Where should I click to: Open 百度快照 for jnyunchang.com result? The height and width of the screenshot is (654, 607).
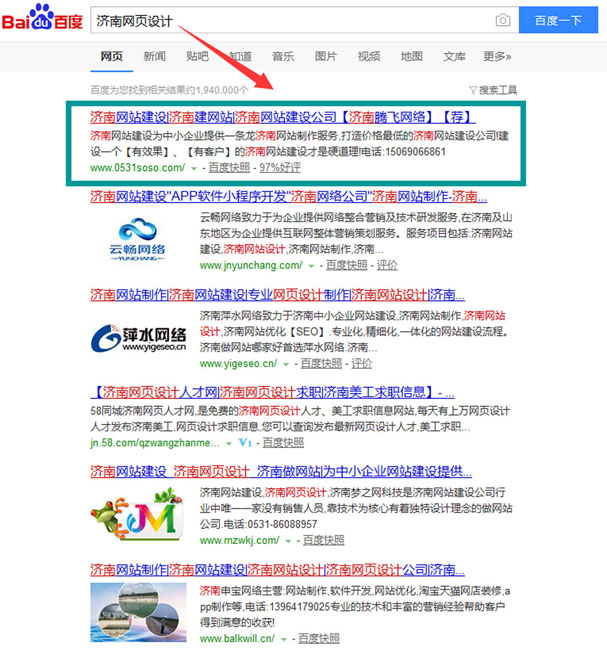[347, 265]
